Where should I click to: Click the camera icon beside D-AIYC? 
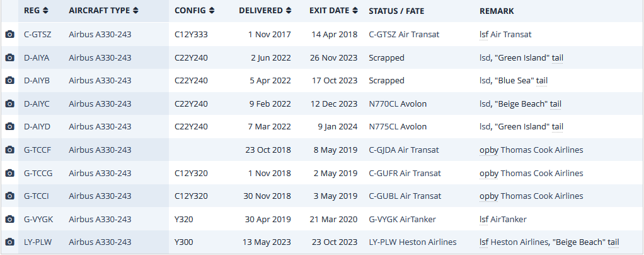[x=9, y=104]
